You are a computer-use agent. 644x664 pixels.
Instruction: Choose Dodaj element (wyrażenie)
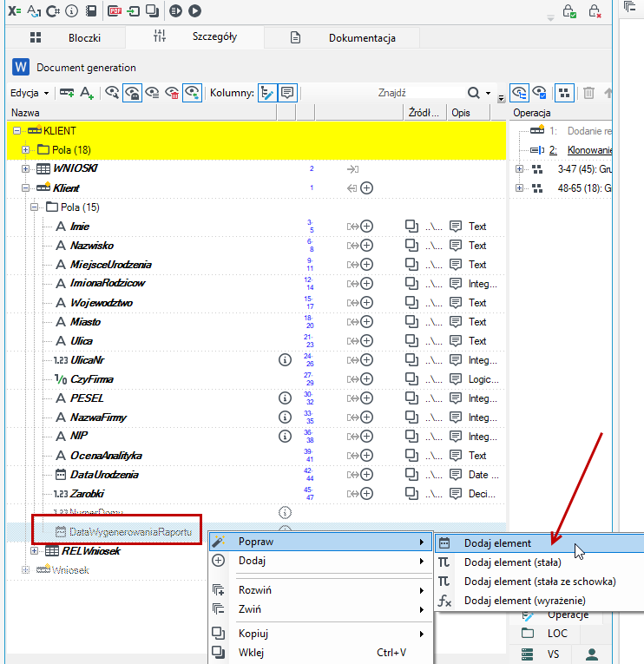pos(540,601)
